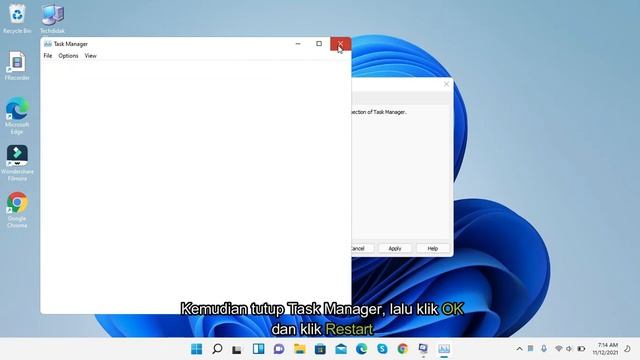The height and width of the screenshot is (360, 640).
Task: Click the tray icon next to chevron
Action: (x=531, y=349)
